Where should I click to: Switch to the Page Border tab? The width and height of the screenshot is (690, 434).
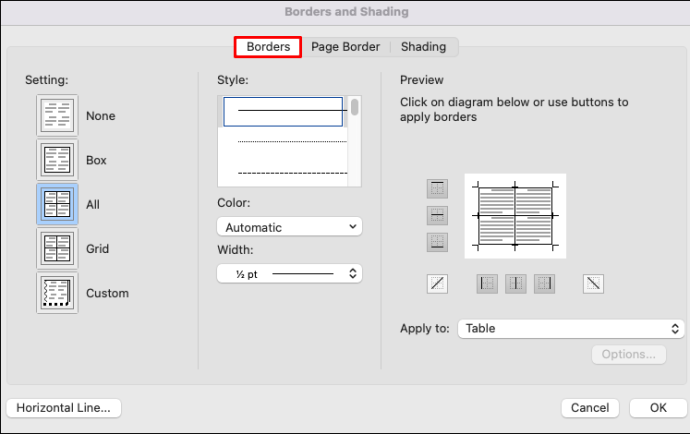coord(345,46)
